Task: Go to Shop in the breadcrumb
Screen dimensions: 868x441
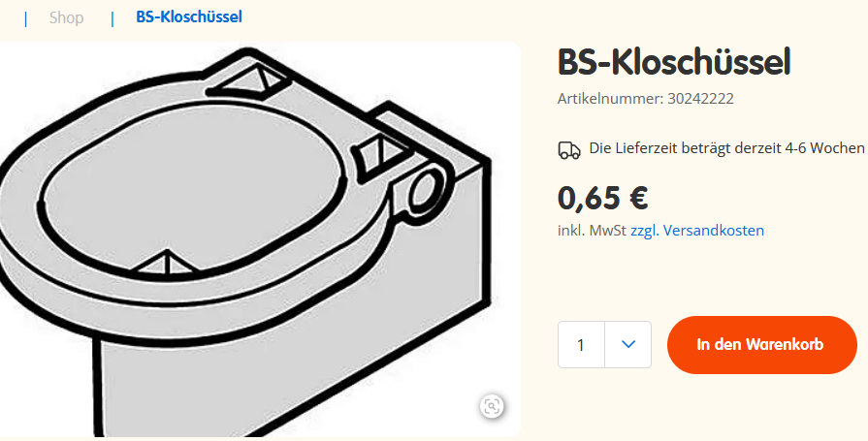Action: click(67, 17)
